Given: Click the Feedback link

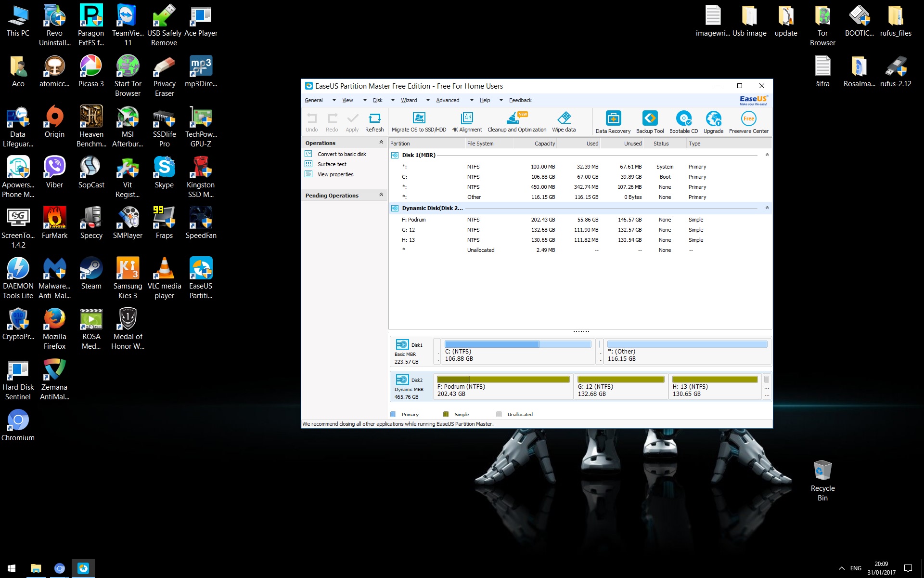Looking at the screenshot, I should pos(520,100).
